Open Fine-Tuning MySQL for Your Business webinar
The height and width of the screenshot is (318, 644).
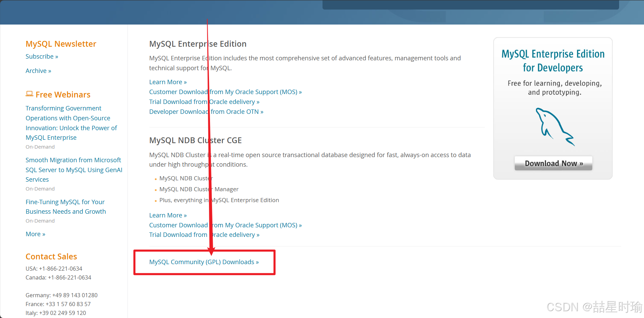click(66, 207)
